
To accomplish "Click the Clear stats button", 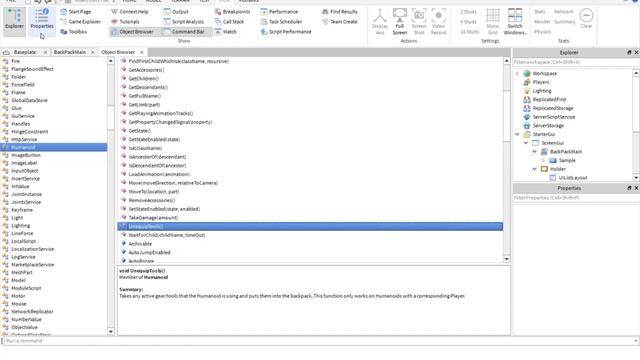I will coord(586,19).
